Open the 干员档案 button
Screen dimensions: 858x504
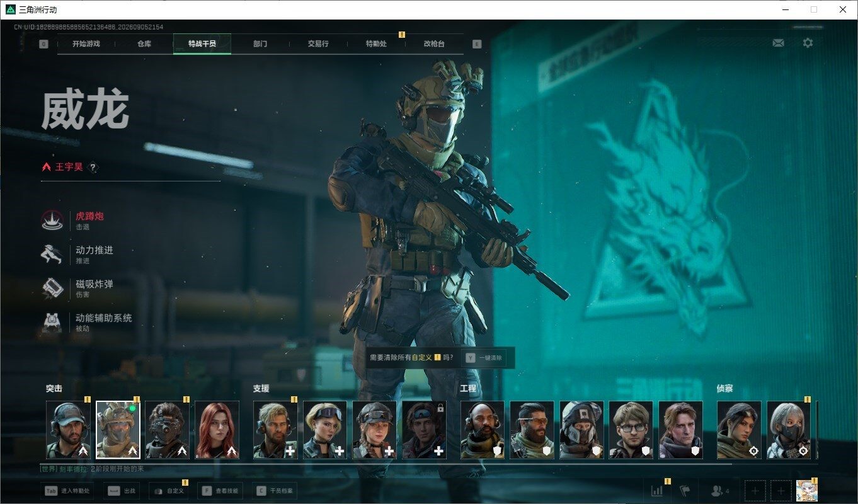click(x=275, y=491)
